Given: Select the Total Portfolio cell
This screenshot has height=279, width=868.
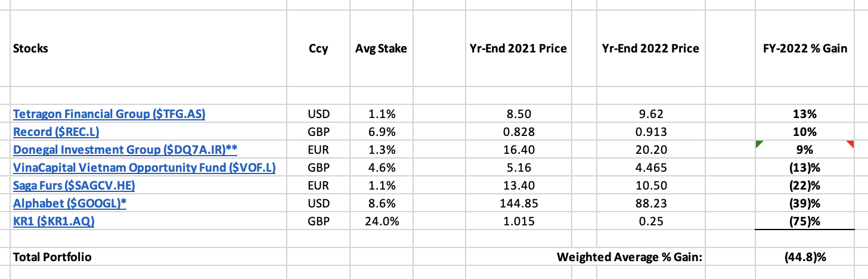Looking at the screenshot, I should [52, 257].
